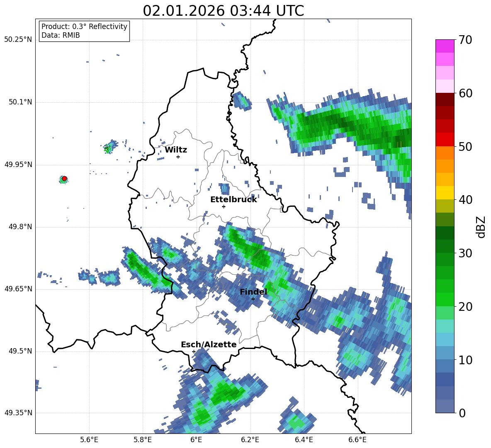Click the 20 tick on the colorbar
491x448 pixels.
pyautogui.click(x=465, y=307)
